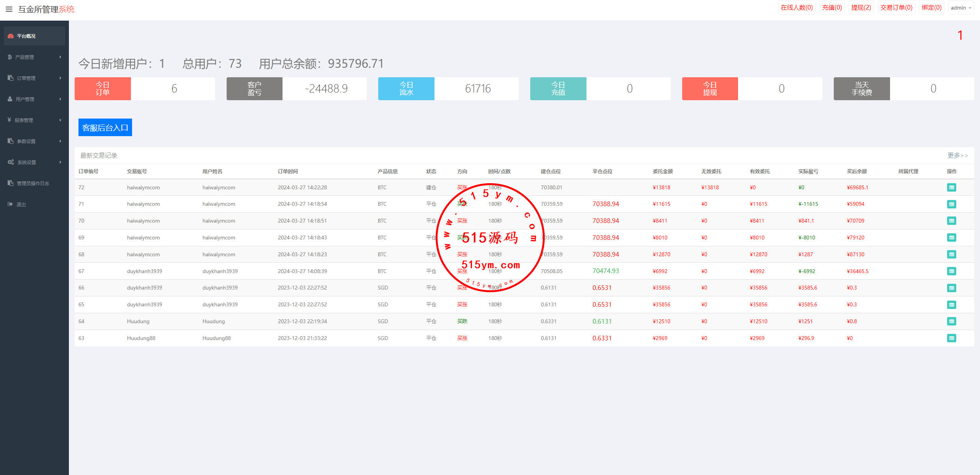Click the detail icon for order 63

click(x=951, y=338)
